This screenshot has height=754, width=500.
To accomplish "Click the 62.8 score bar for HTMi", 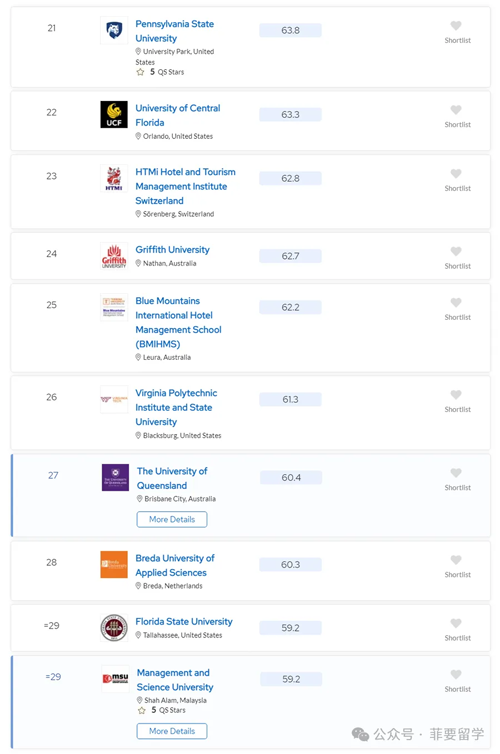I will pos(290,178).
